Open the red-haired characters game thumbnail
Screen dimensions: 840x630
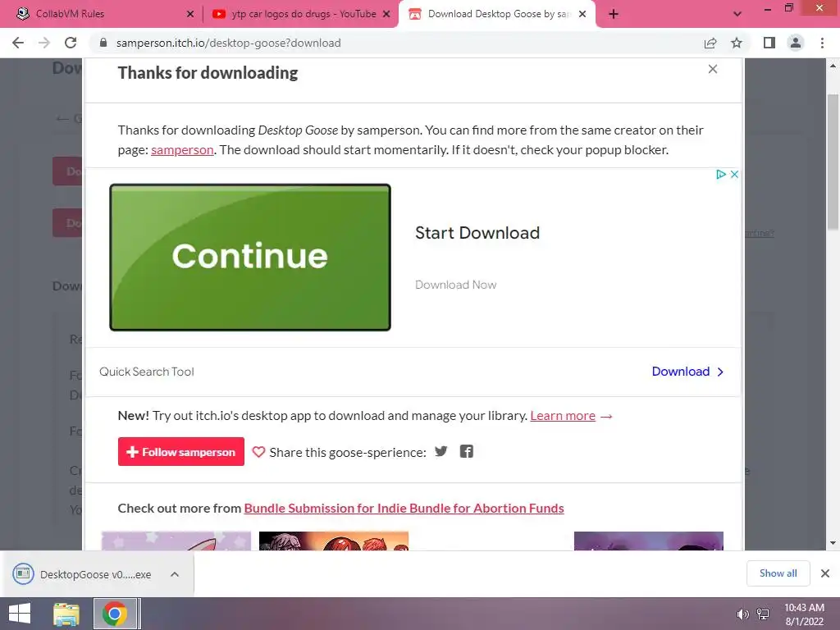pyautogui.click(x=334, y=541)
